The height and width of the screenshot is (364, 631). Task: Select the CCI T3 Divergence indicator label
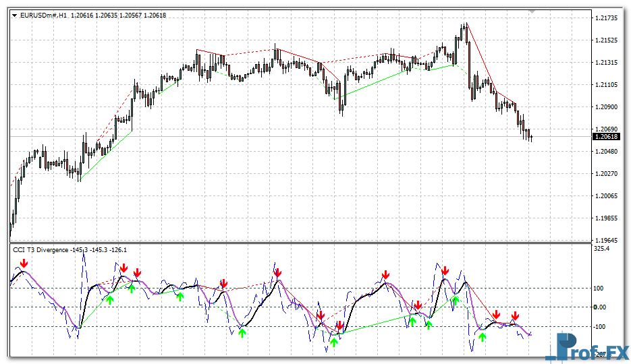tap(40, 250)
